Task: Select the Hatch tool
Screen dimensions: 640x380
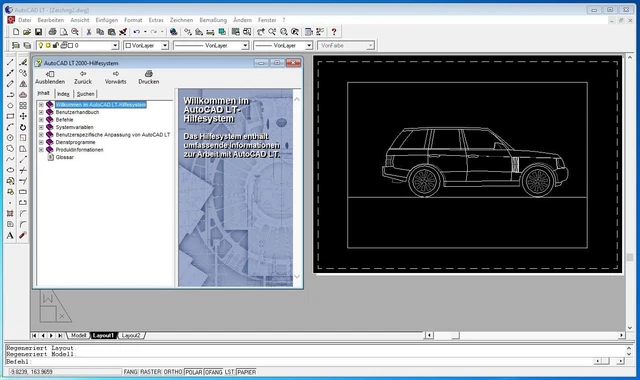Action: click(x=10, y=213)
